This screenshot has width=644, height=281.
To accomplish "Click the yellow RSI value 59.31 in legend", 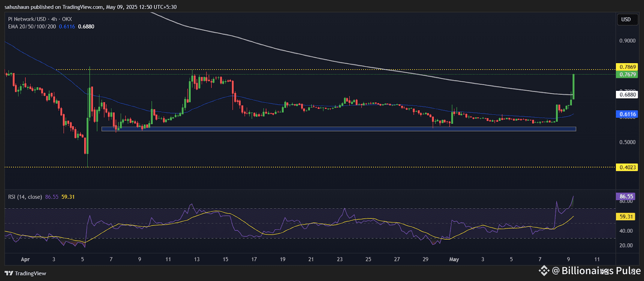I will 68,197.
